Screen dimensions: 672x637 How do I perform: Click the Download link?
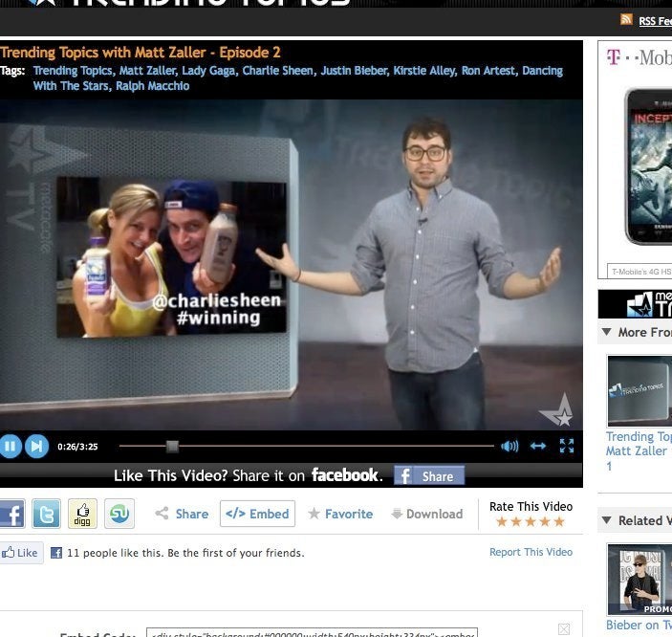427,514
